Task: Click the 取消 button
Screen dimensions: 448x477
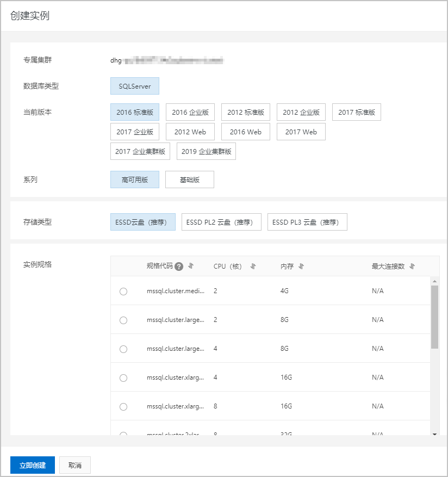Action: pos(75,465)
